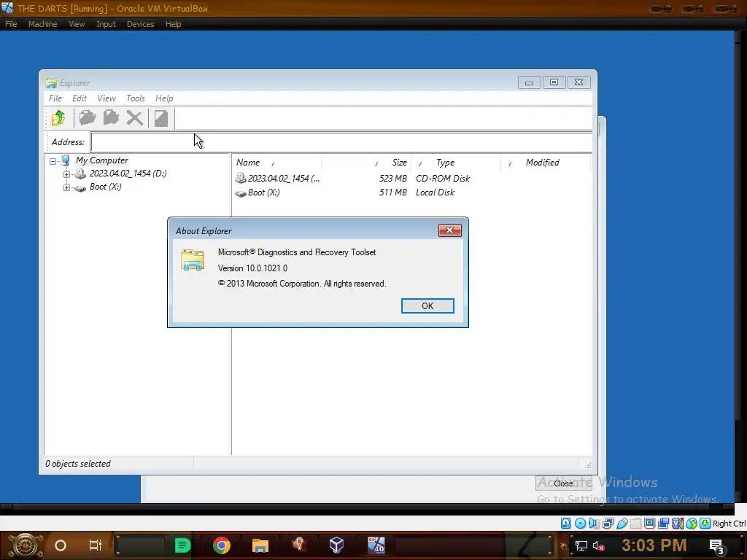Click the greyed Properties toolbar icon
Image resolution: width=747 pixels, height=560 pixels.
tap(161, 117)
